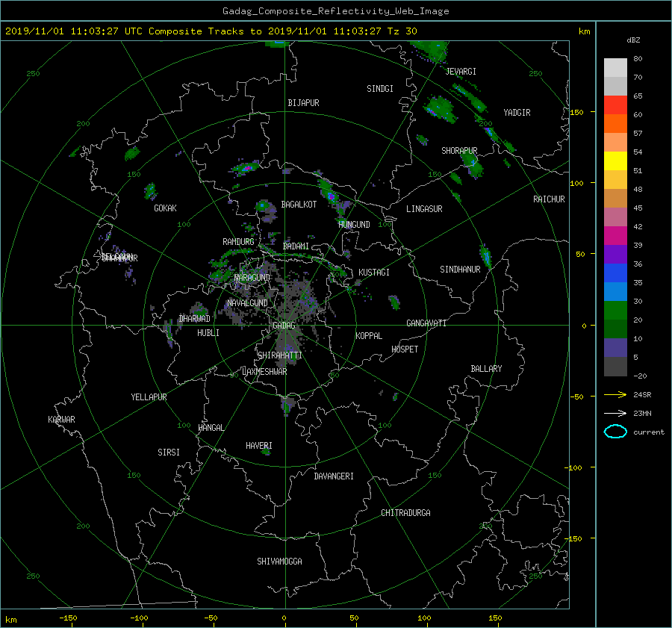Click the BADAMI city label

click(x=296, y=246)
